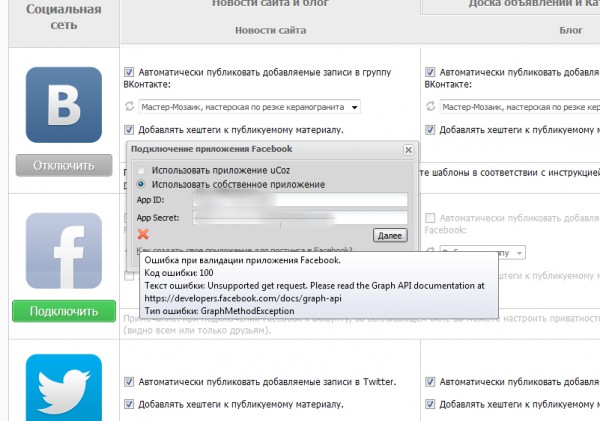The width and height of the screenshot is (600, 421).
Task: Toggle Twitter hashtags checkbox in Блог column
Action: [430, 404]
